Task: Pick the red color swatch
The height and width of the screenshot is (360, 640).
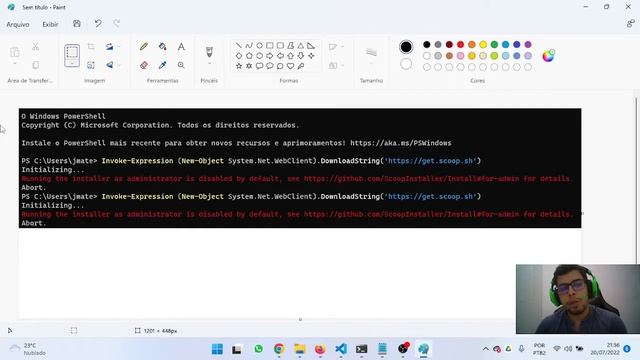Action: coord(460,44)
